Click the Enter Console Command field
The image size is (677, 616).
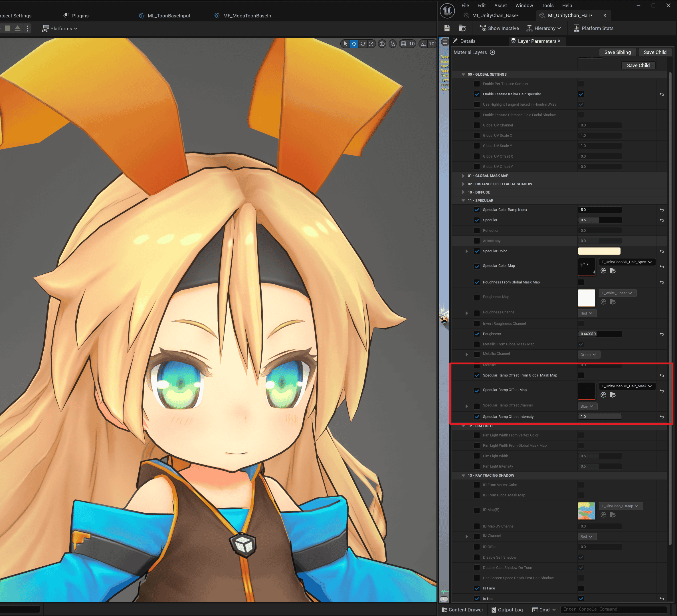pos(614,609)
